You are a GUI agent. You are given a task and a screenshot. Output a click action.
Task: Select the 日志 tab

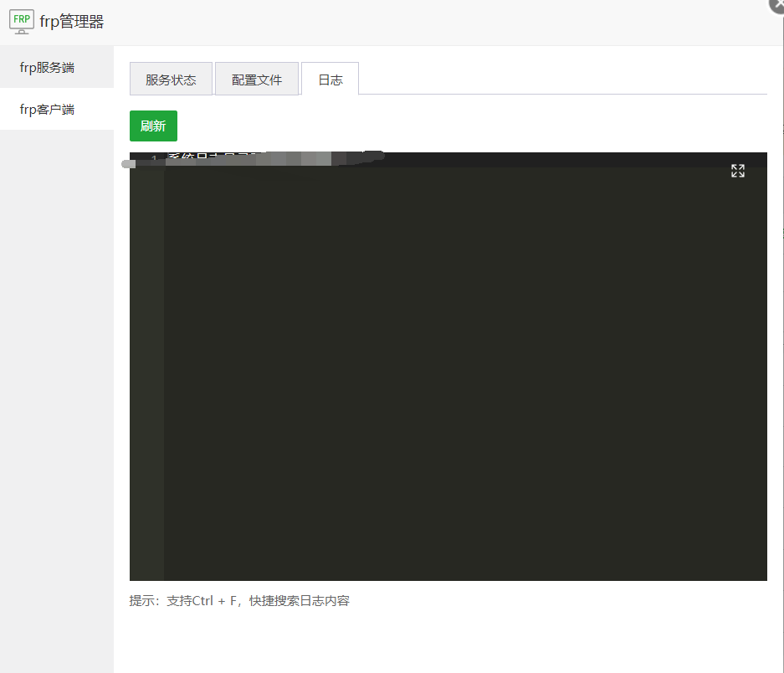[330, 80]
